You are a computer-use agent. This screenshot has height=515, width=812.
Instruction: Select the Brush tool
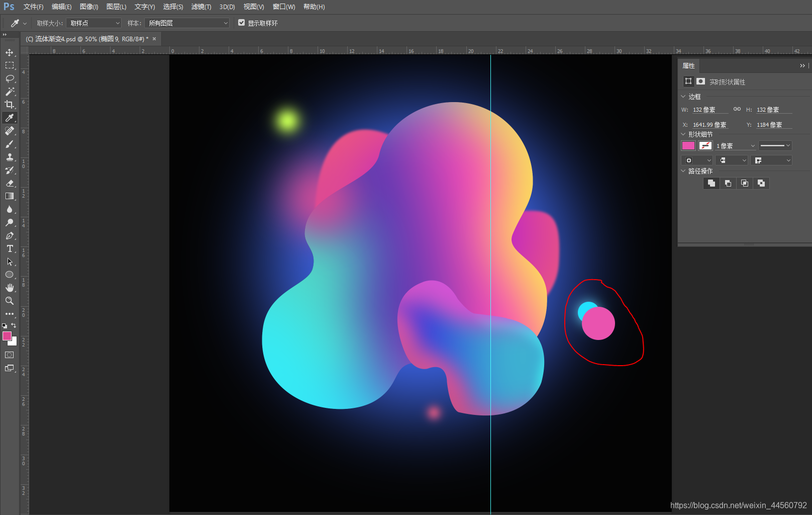(10, 144)
